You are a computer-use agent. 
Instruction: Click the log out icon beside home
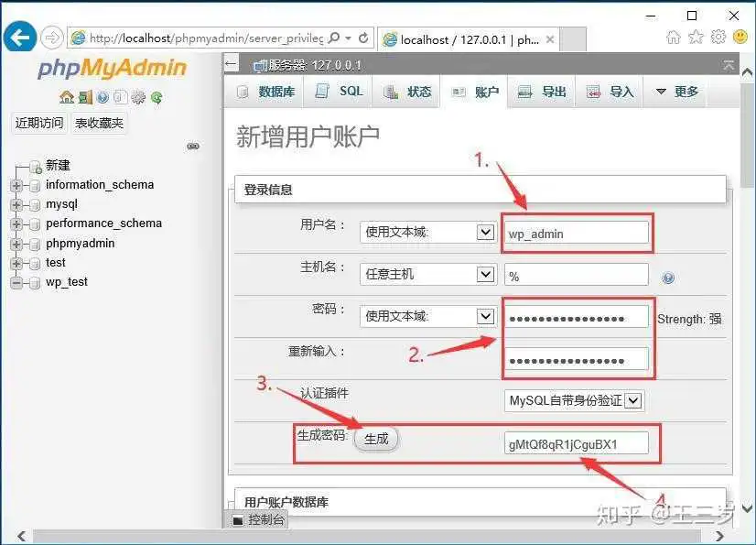coord(85,97)
